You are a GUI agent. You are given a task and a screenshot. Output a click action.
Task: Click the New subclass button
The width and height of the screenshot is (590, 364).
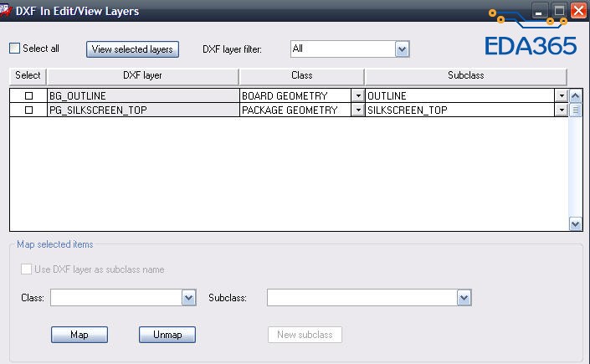pos(305,335)
